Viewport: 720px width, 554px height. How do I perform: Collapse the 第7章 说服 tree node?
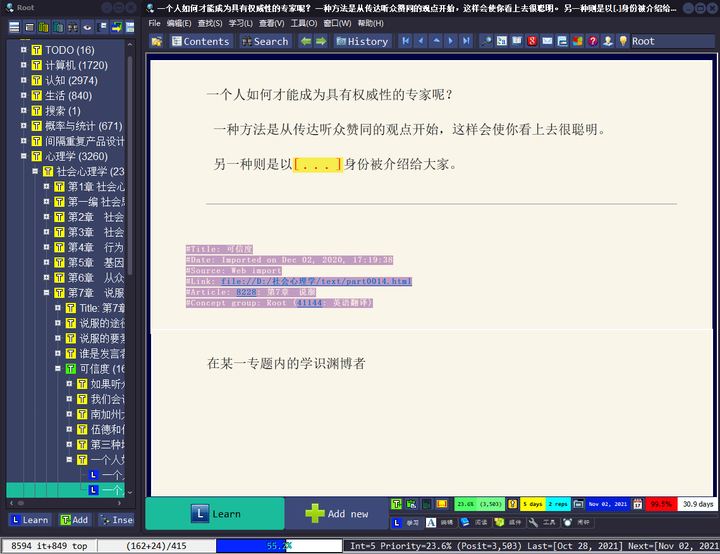pos(46,292)
